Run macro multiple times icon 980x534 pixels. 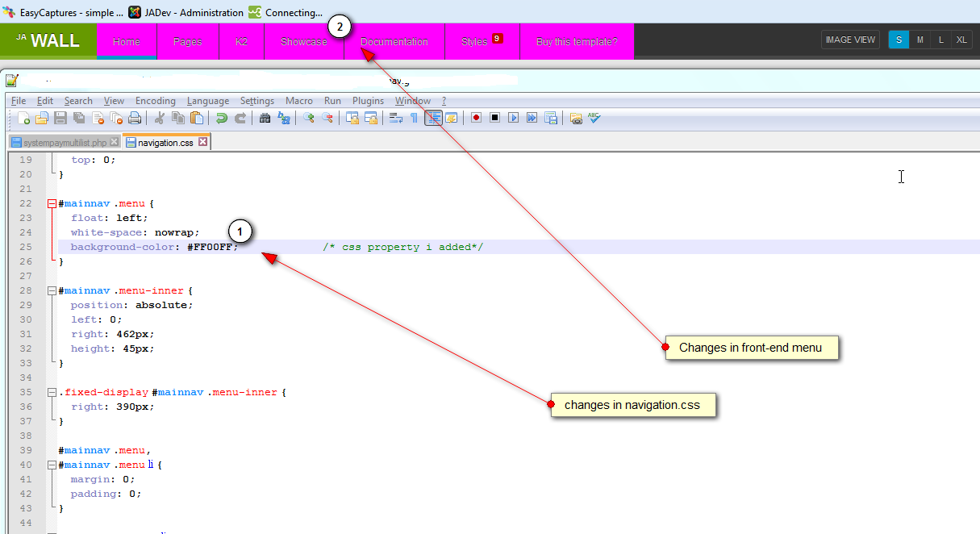pyautogui.click(x=532, y=118)
